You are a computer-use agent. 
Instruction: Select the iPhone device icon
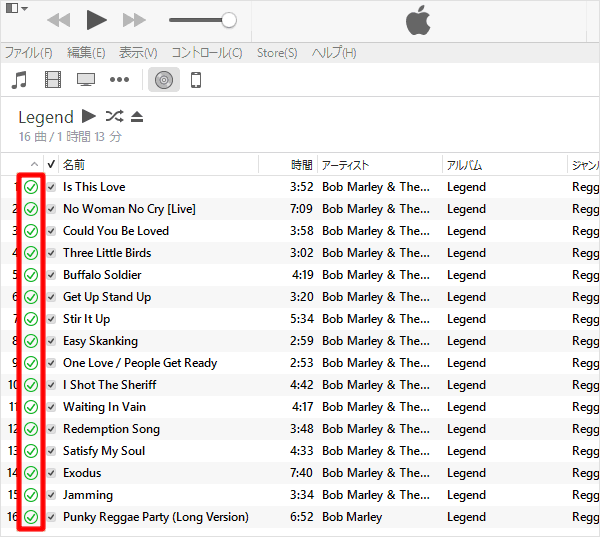pyautogui.click(x=196, y=80)
